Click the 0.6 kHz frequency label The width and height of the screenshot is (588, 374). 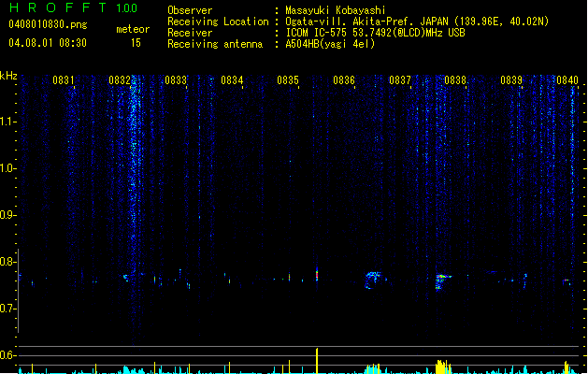point(7,355)
